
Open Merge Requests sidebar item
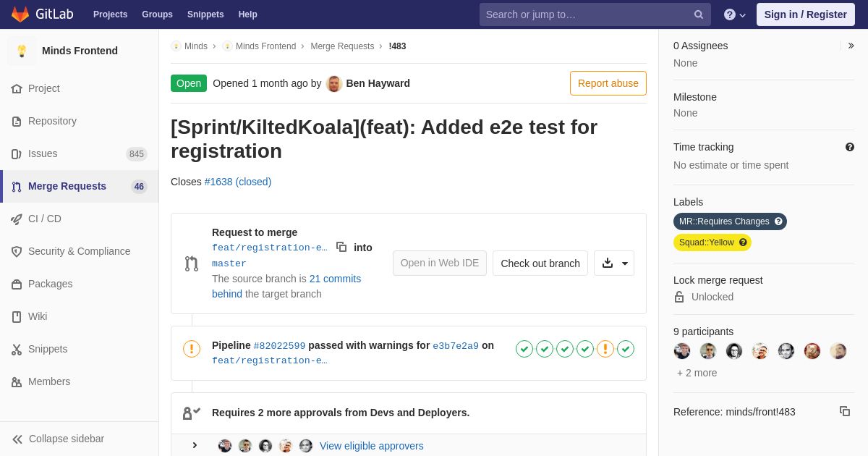click(x=80, y=186)
